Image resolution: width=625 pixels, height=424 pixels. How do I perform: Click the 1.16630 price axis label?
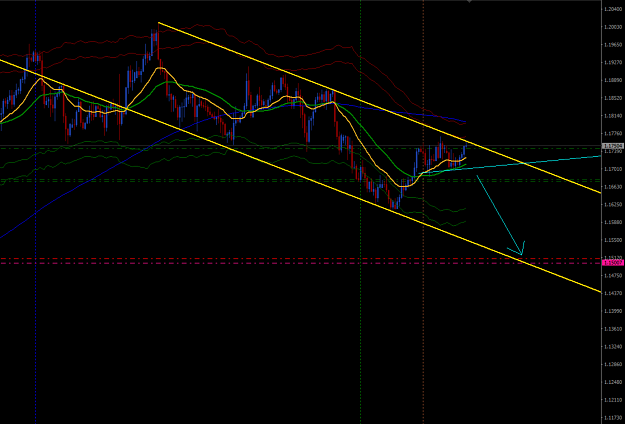(613, 186)
